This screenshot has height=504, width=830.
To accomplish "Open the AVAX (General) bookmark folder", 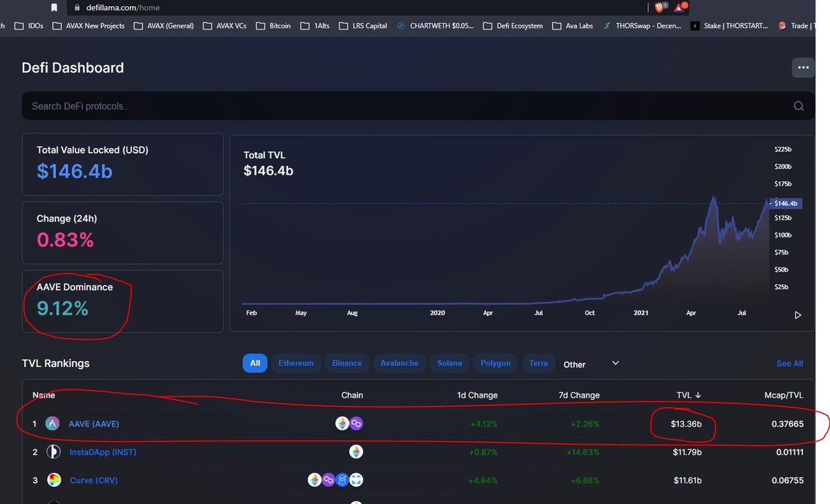I will point(163,26).
